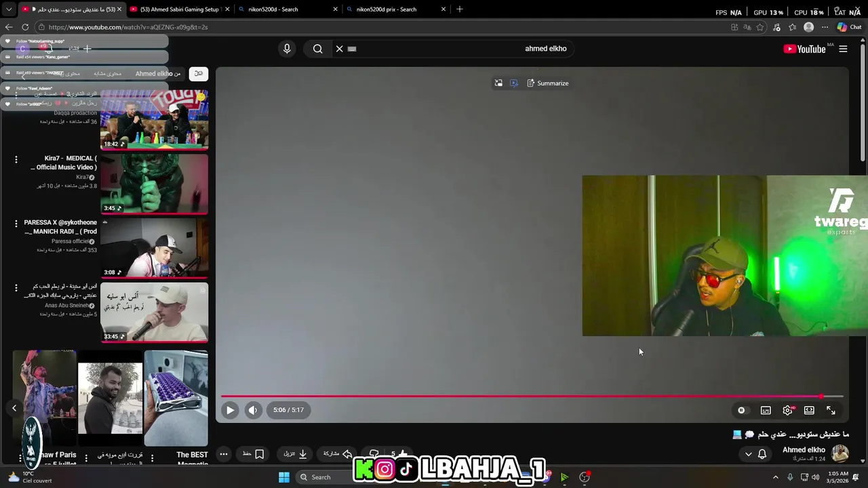This screenshot has width=868, height=488.
Task: Dislike the video with the thumbs-down button
Action: [374, 454]
